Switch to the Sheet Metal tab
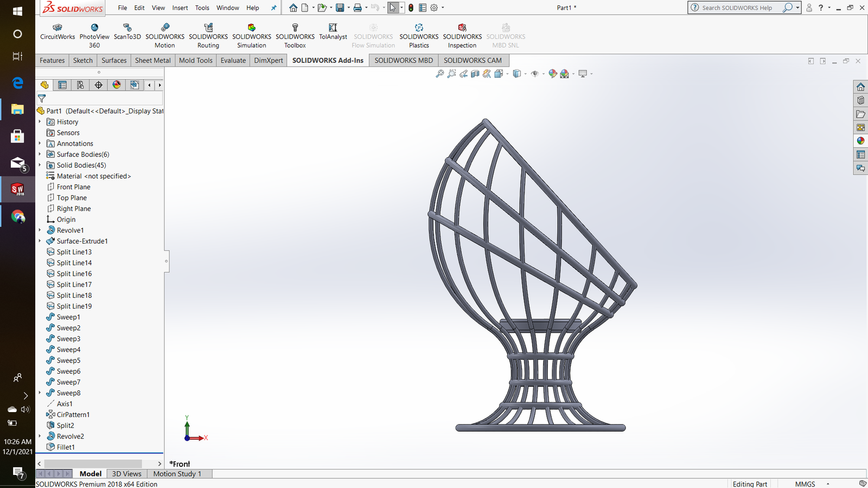 tap(152, 60)
